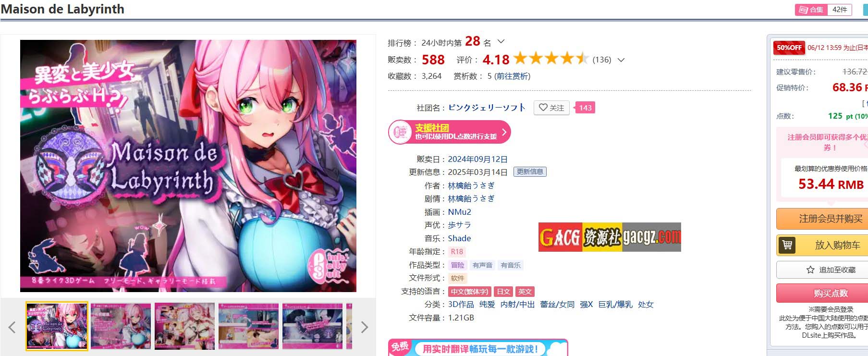This screenshot has height=356, width=868.
Task: Show previous thumbnails with left arrow
Action: click(x=12, y=327)
